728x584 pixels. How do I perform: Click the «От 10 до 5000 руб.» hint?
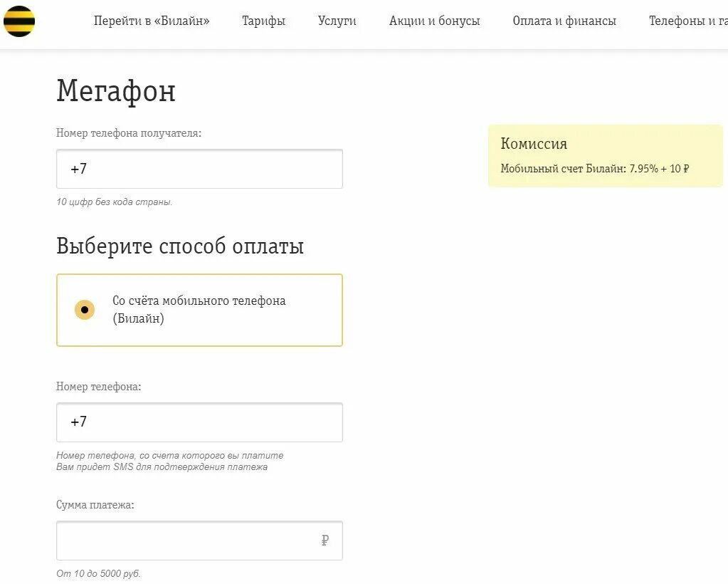tap(98, 574)
